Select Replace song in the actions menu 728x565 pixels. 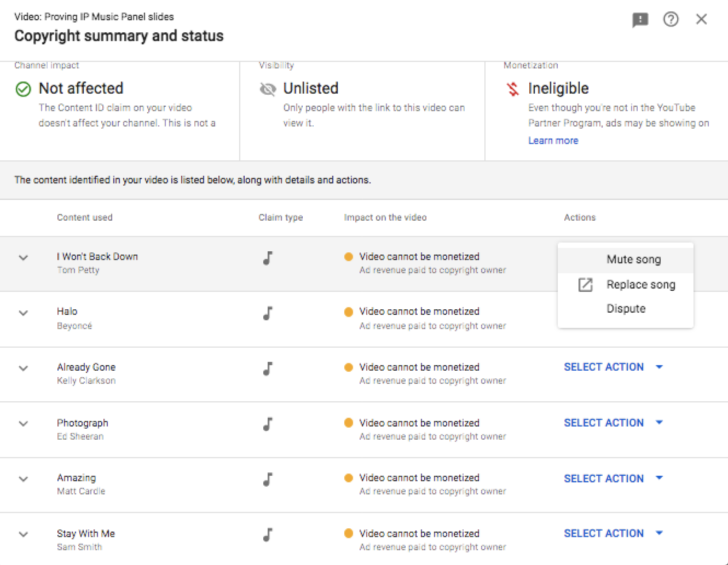click(x=640, y=285)
